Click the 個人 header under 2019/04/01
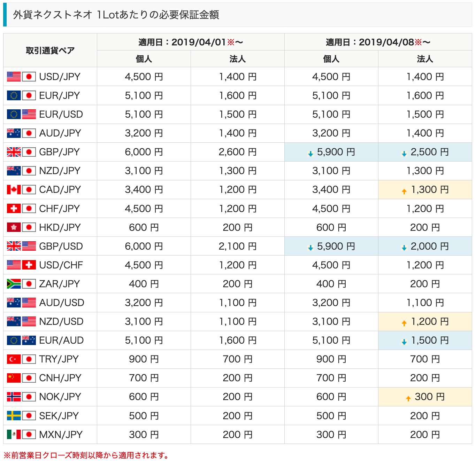This screenshot has width=476, height=461. click(144, 59)
